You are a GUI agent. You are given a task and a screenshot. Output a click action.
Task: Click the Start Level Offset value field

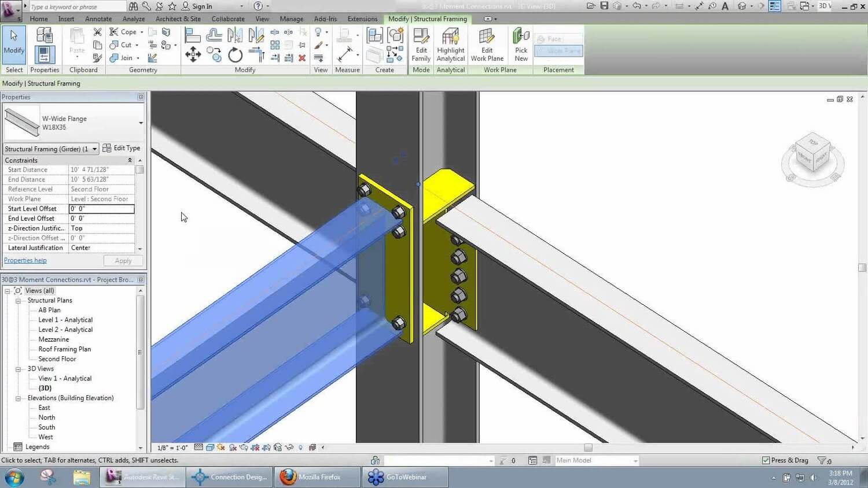click(x=102, y=209)
